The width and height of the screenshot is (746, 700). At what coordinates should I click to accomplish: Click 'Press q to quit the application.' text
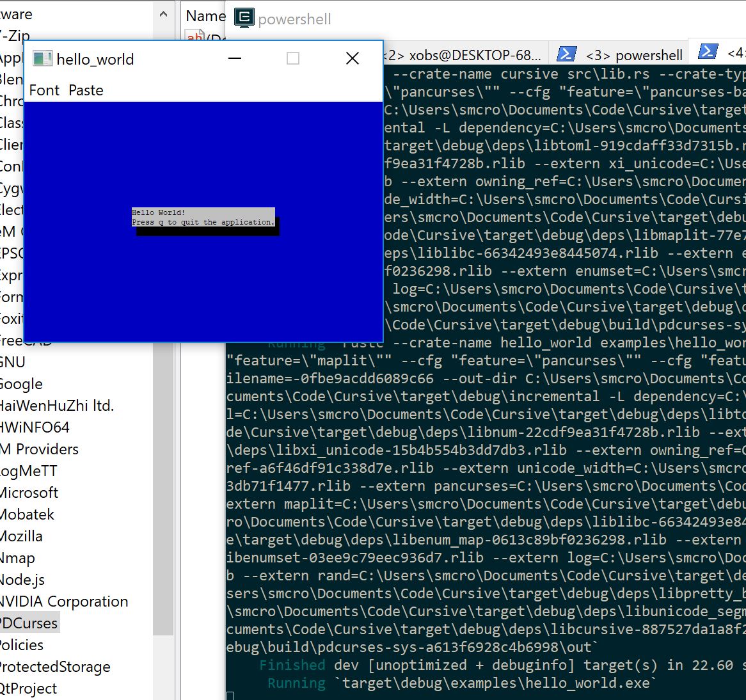(x=203, y=222)
